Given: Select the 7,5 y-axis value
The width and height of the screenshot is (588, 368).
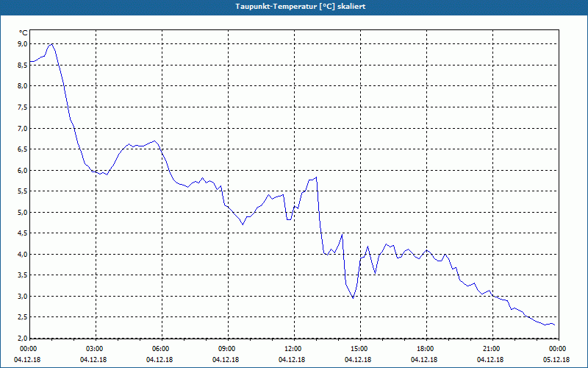Looking at the screenshot, I should (23, 107).
